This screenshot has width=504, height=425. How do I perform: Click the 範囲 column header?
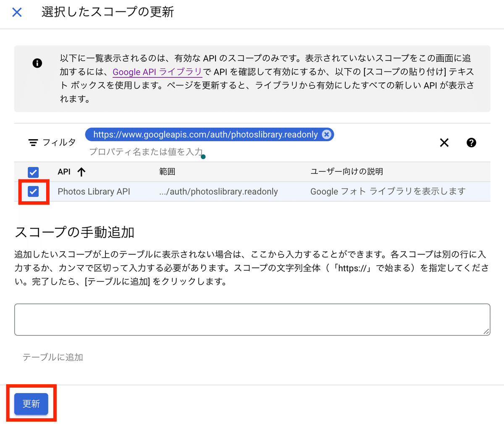167,172
